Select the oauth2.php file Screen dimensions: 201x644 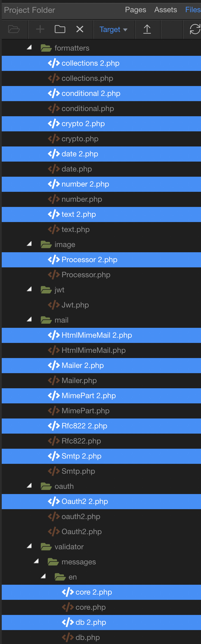81,516
